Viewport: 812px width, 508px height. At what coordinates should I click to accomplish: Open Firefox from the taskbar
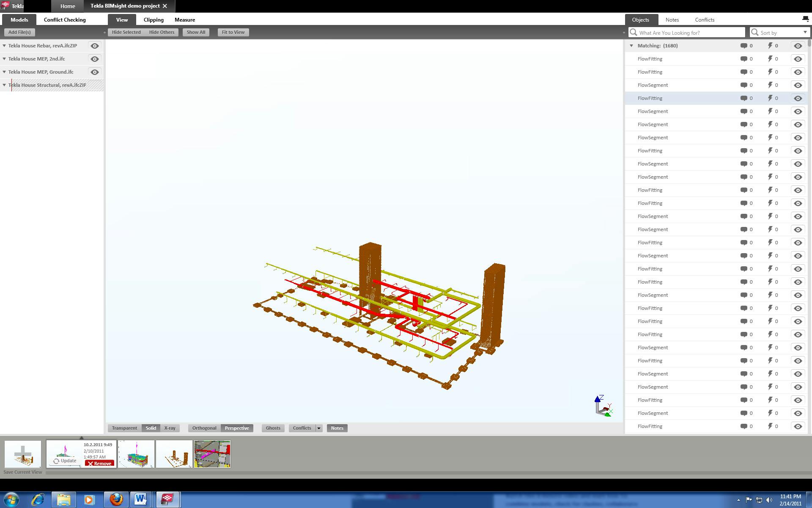point(116,500)
